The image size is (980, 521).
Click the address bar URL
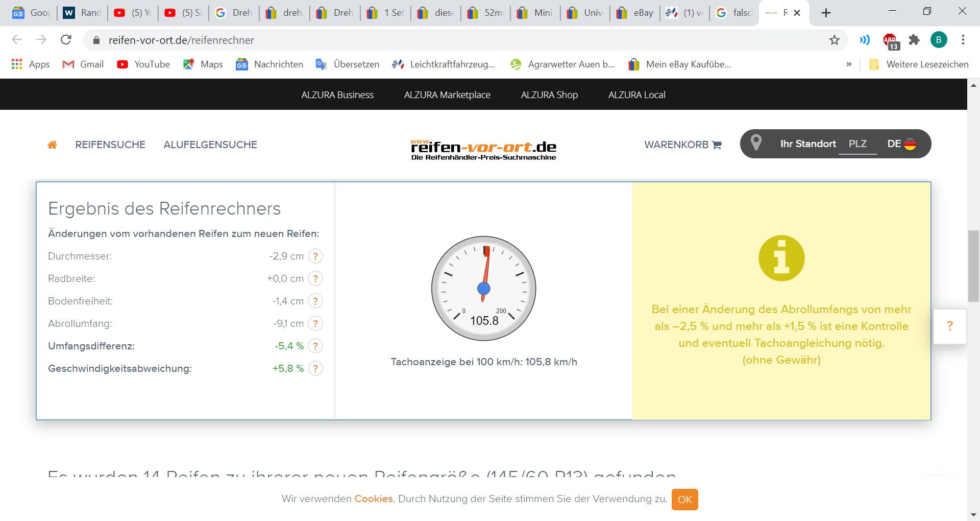point(181,40)
